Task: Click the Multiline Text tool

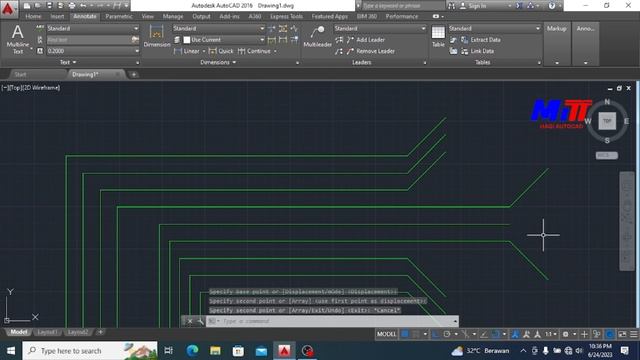Action: 18,39
